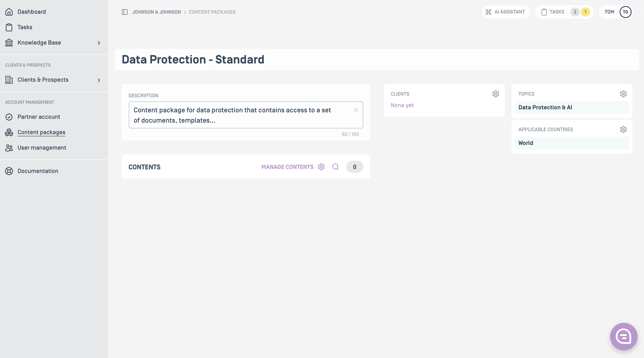Click the Tasks clipboard icon in sidebar
Screen dimensions: 644x358
click(x=9, y=27)
